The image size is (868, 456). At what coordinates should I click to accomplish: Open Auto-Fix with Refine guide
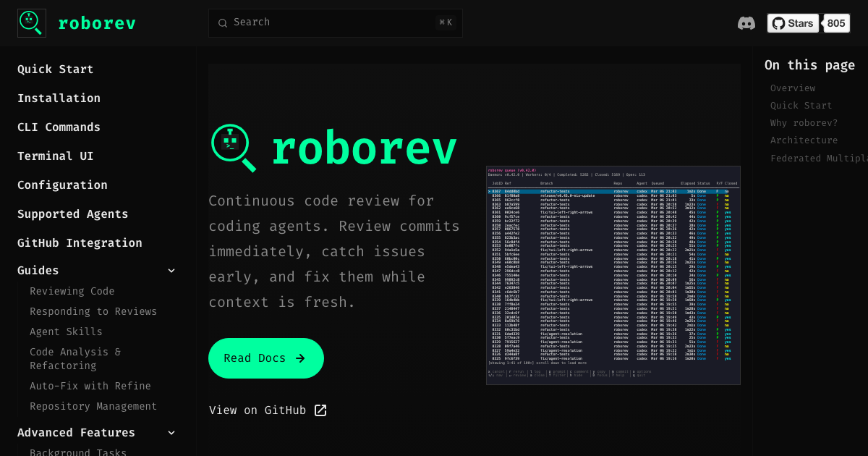point(90,387)
